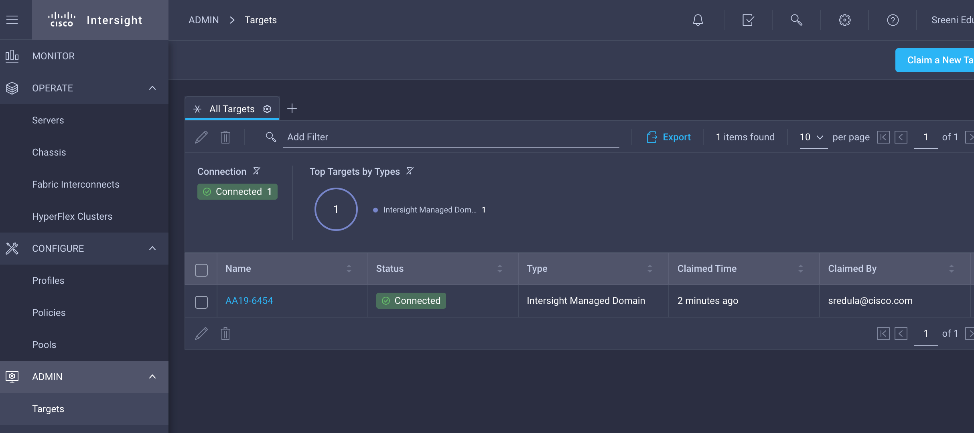Sort by Status column
This screenshot has width=974, height=433.
(x=499, y=268)
